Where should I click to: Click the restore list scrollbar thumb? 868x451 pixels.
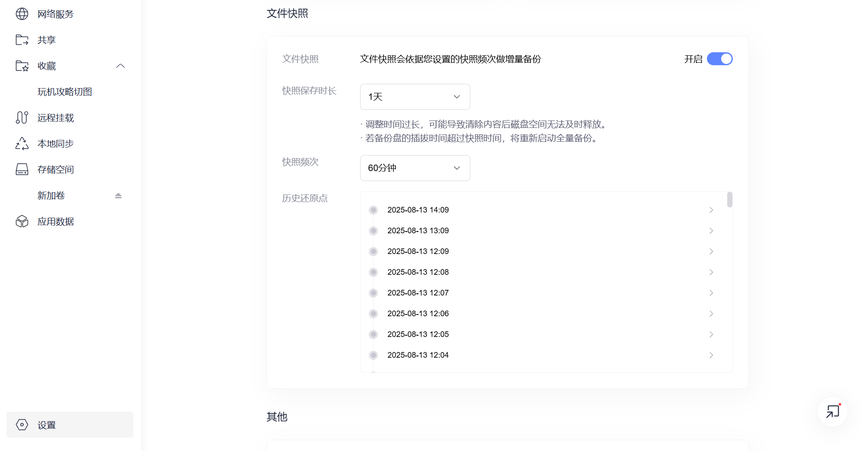730,200
